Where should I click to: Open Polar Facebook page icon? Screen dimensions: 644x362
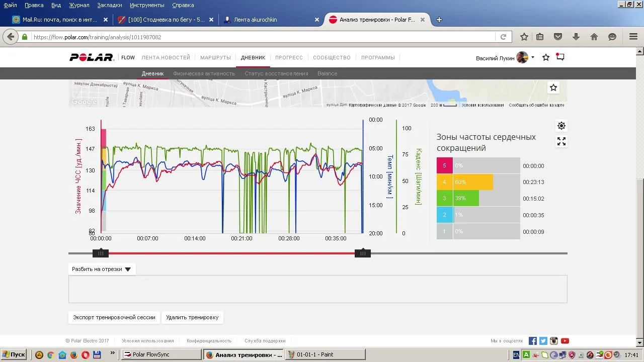pyautogui.click(x=533, y=341)
